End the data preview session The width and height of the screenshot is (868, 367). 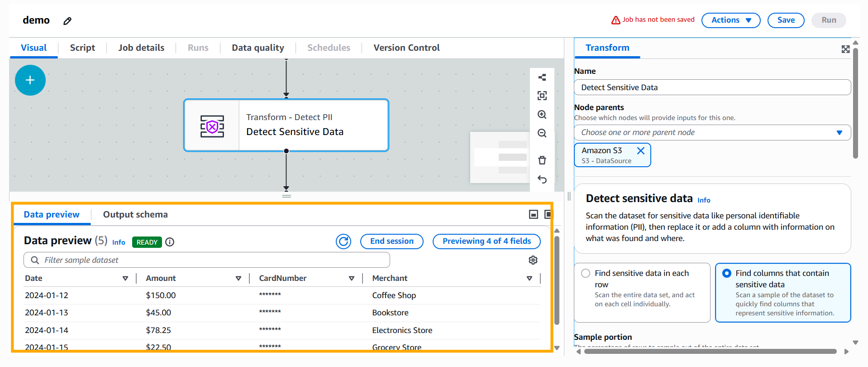pos(392,241)
